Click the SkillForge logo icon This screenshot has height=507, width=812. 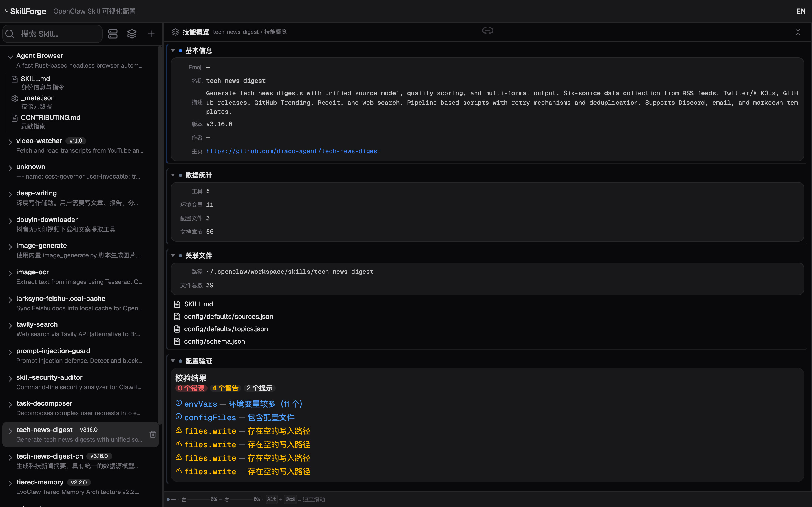(x=6, y=11)
